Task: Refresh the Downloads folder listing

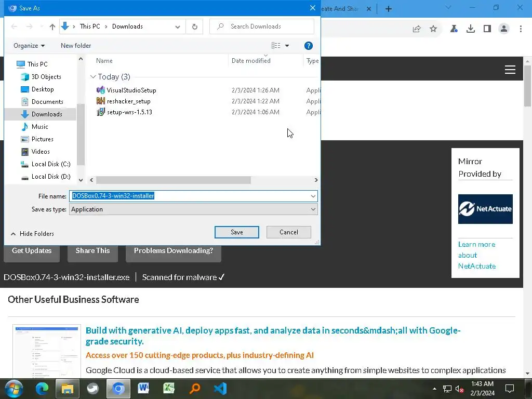Action: (x=194, y=26)
